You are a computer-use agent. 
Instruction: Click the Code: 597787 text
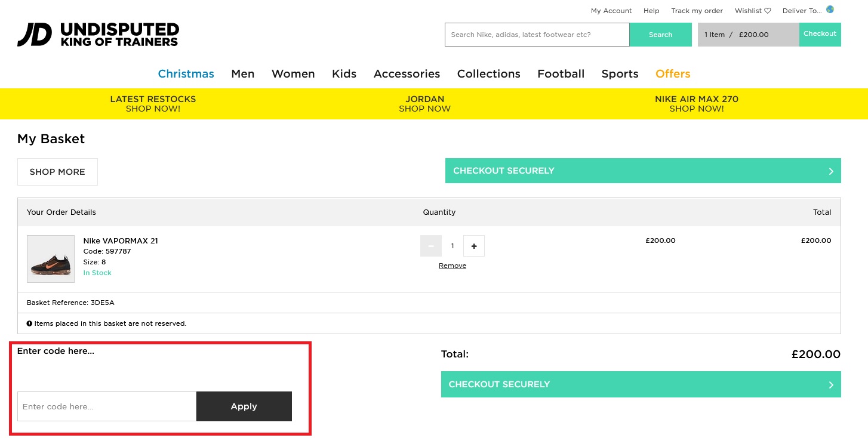pos(107,251)
